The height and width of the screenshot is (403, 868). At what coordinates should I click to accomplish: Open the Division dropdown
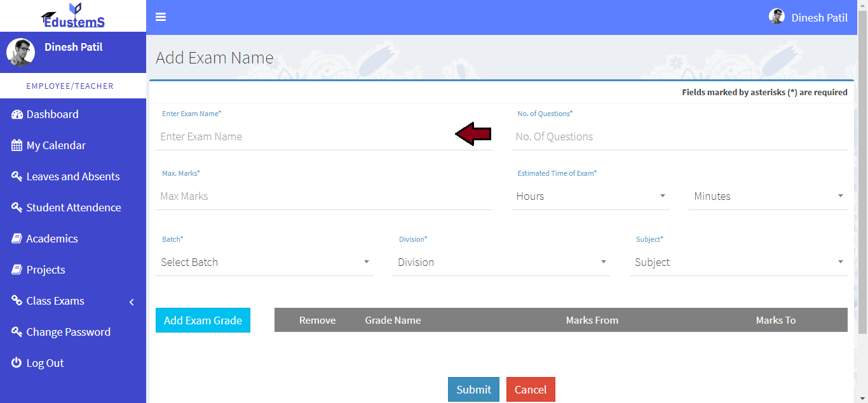click(501, 262)
